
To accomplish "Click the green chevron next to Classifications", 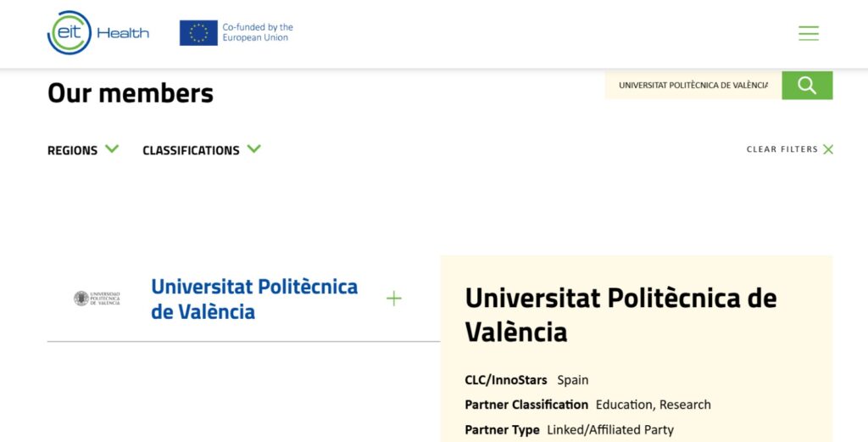I will pos(254,149).
